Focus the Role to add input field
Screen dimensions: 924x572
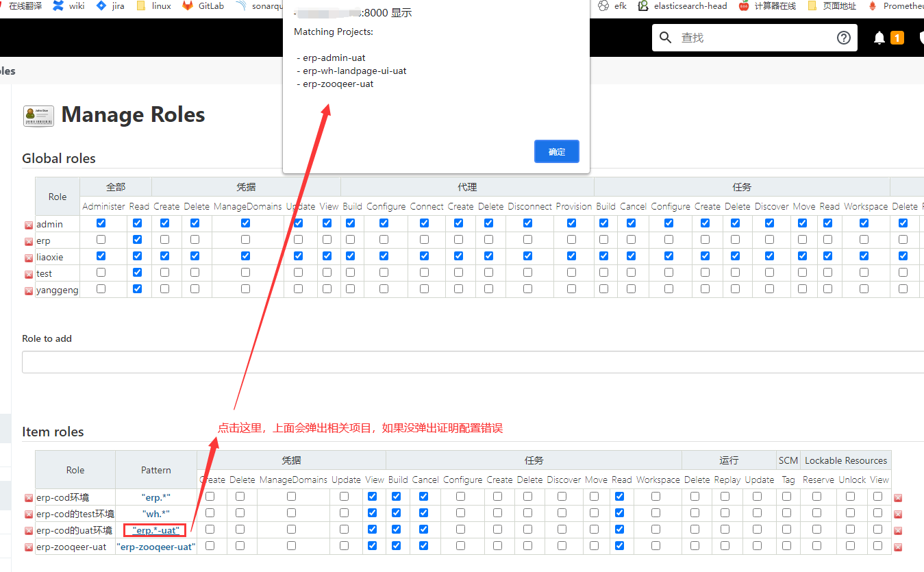[473, 362]
